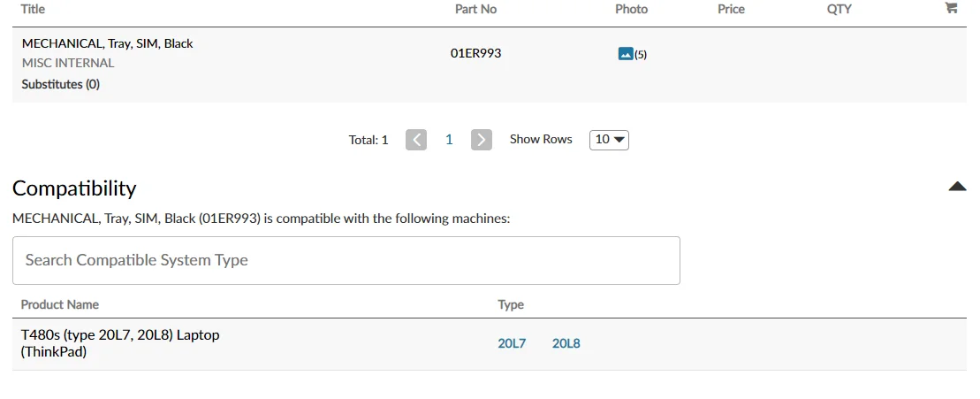This screenshot has width=980, height=399.
Task: Go to next page arrow
Action: click(x=481, y=140)
